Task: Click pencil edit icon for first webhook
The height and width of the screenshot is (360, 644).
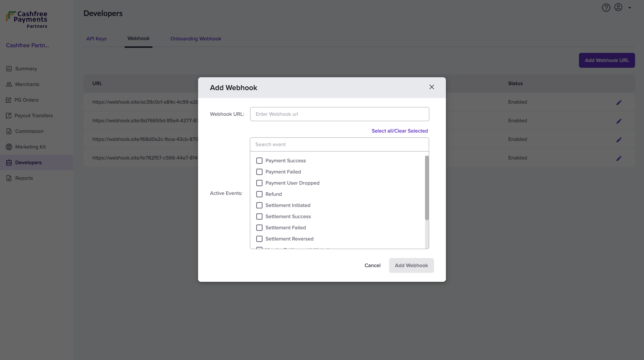Action: click(619, 102)
